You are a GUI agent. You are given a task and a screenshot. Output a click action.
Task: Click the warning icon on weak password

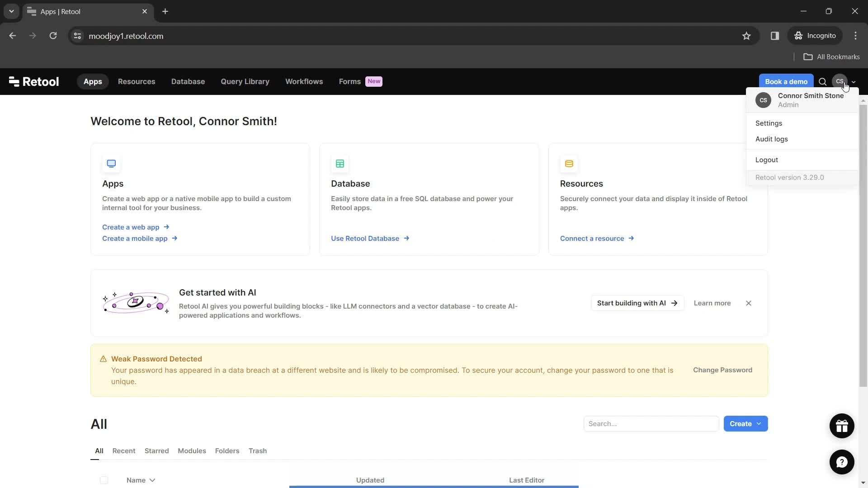104,359
